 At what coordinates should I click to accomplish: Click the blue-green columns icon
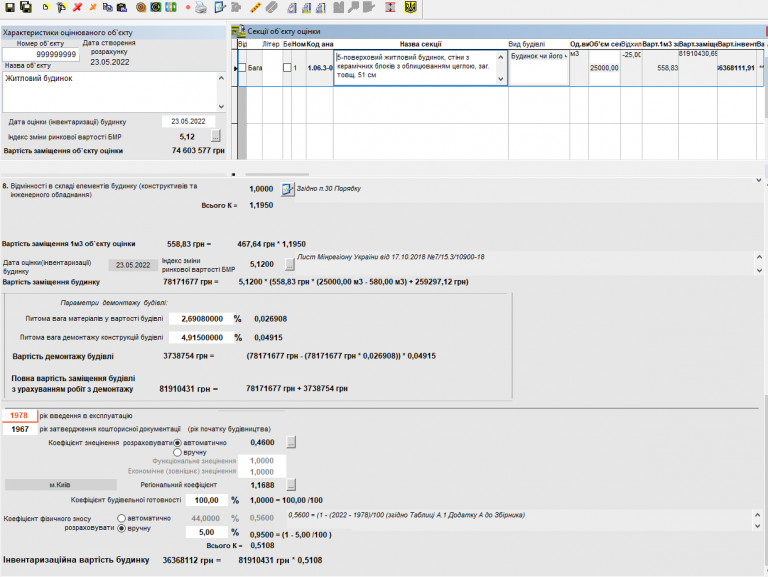170,7
